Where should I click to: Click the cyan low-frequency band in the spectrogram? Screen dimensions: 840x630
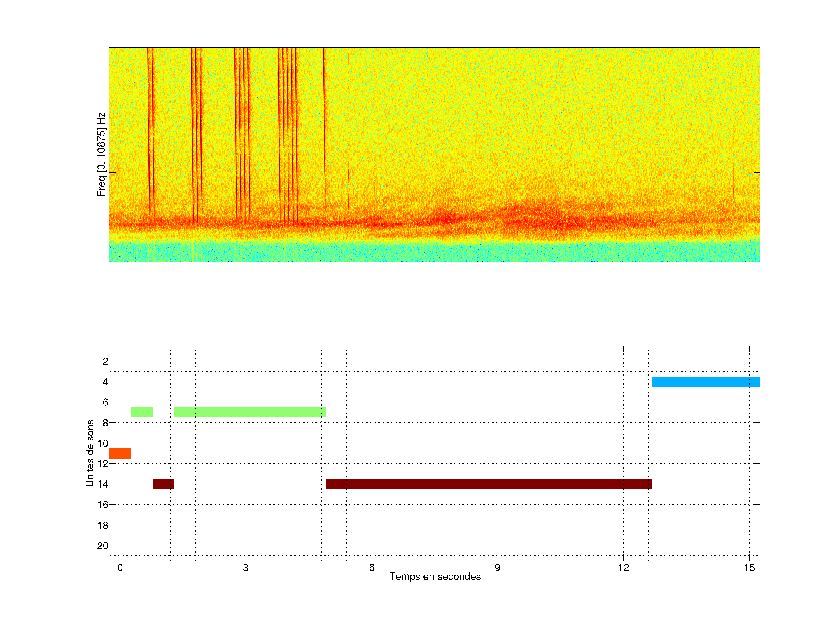tap(434, 251)
